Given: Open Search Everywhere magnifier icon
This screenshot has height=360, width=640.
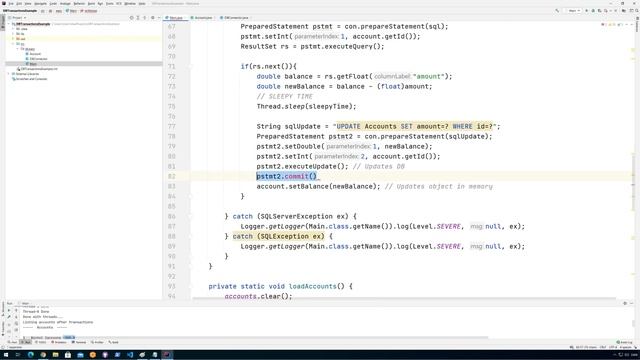Looking at the screenshot, I should pos(636,11).
